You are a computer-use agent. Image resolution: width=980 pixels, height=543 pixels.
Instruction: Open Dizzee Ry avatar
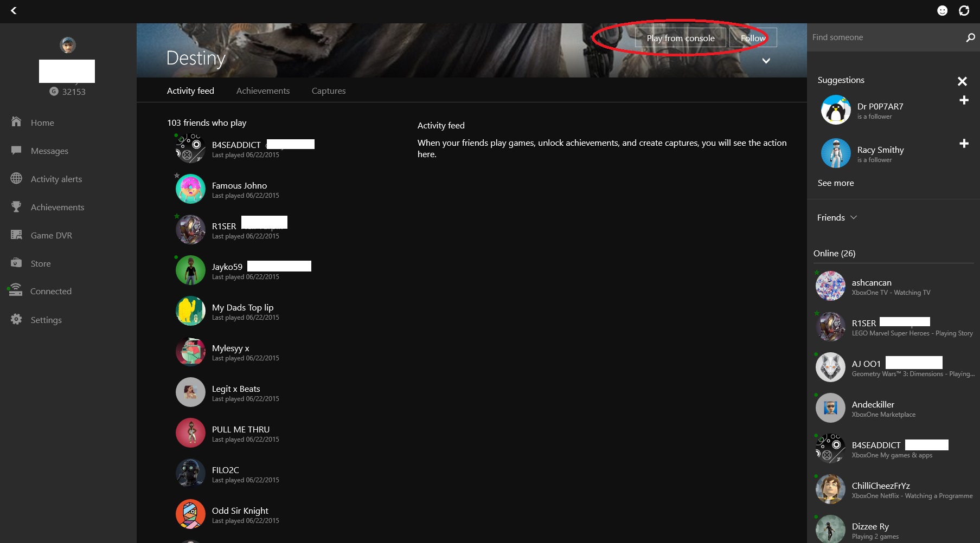pyautogui.click(x=830, y=529)
